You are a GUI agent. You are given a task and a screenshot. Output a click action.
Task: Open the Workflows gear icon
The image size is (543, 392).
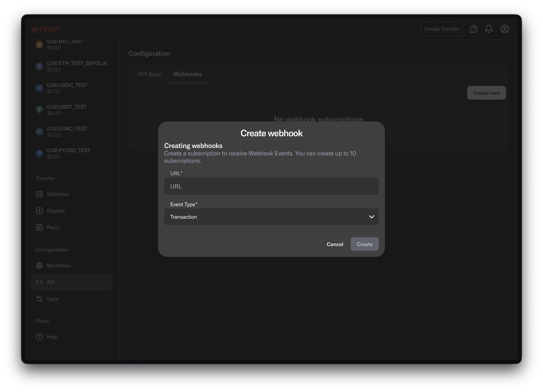(x=39, y=265)
